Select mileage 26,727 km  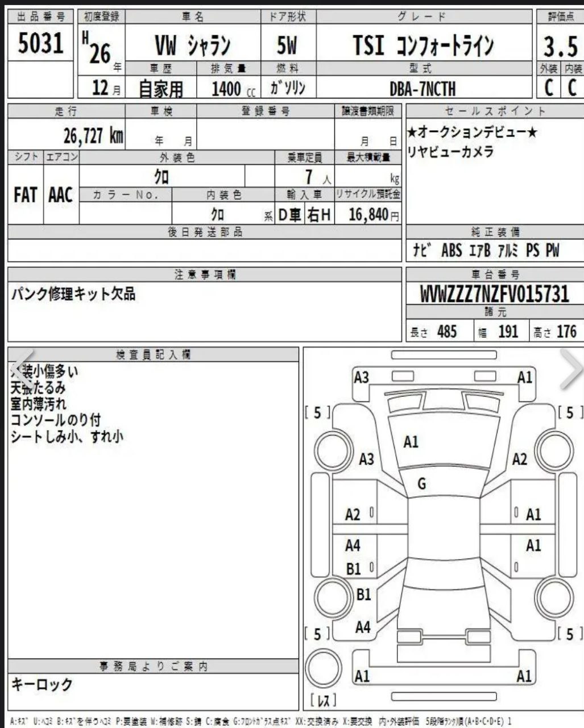pyautogui.click(x=93, y=135)
